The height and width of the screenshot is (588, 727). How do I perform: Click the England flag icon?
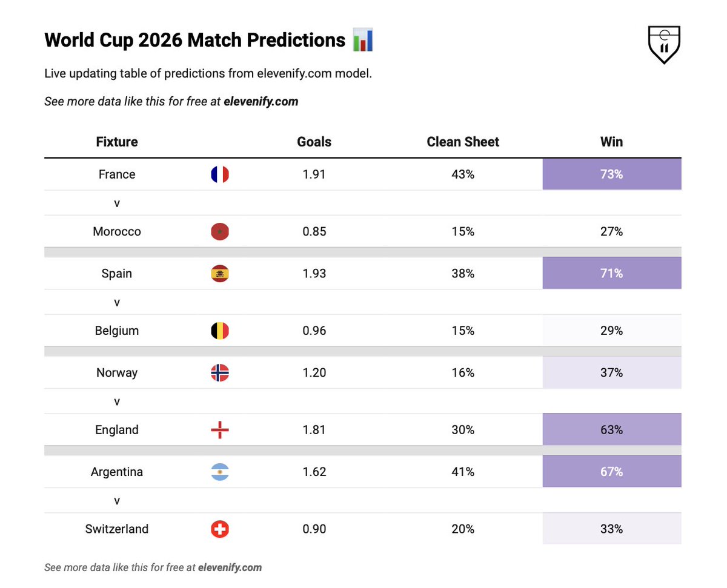(x=220, y=430)
